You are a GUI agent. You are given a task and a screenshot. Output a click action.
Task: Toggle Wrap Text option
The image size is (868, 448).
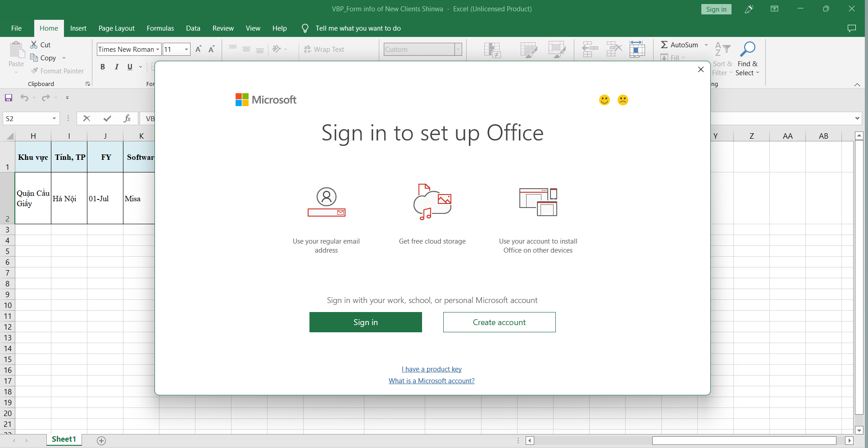324,50
